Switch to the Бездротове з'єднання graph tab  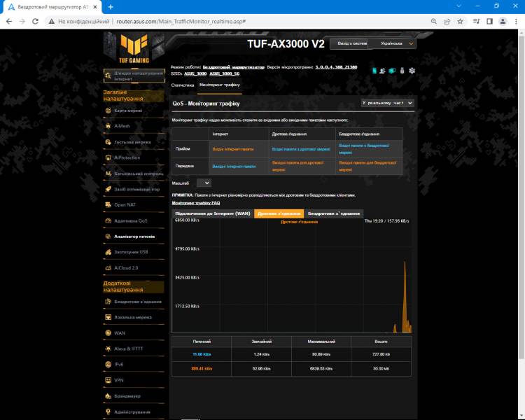pyautogui.click(x=334, y=213)
